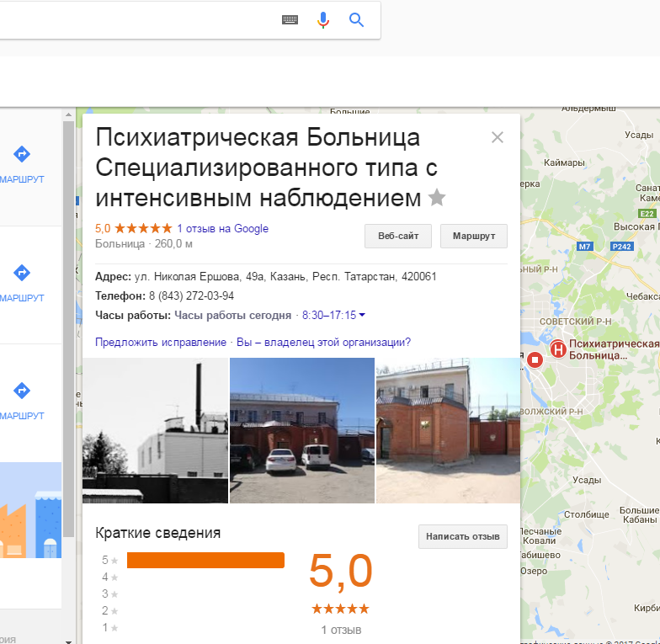This screenshot has height=644, width=660.
Task: Click the illustrated buildings graphic in left panel
Action: tap(30, 510)
